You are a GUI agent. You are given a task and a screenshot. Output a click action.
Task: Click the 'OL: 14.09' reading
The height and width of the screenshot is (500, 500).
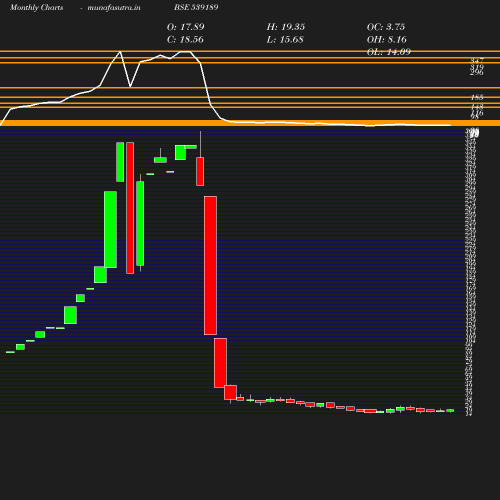point(389,52)
